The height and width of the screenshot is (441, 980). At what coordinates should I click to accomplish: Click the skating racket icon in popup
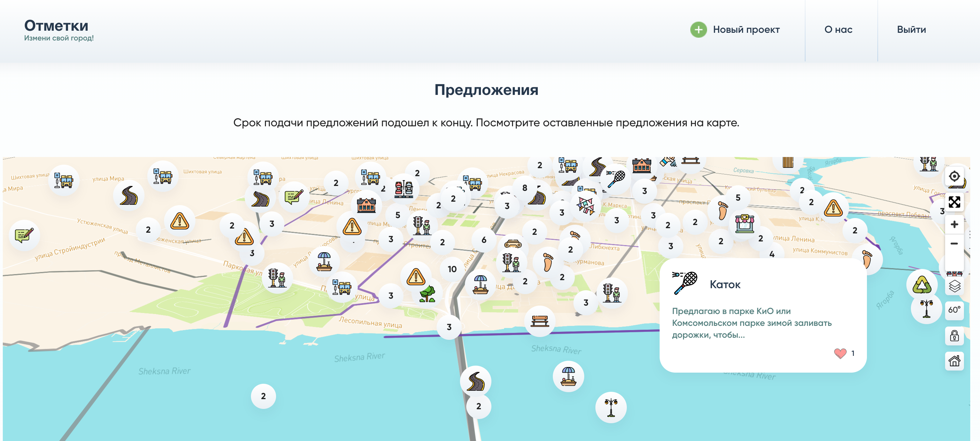coord(685,283)
